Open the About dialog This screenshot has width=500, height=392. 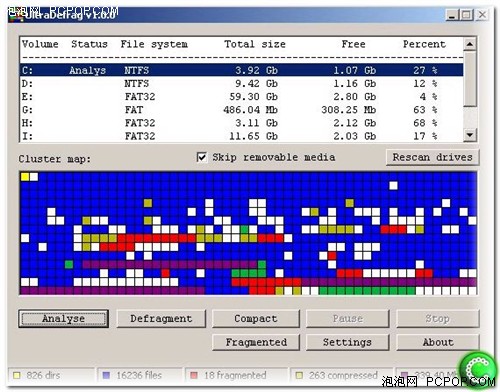coord(437,342)
